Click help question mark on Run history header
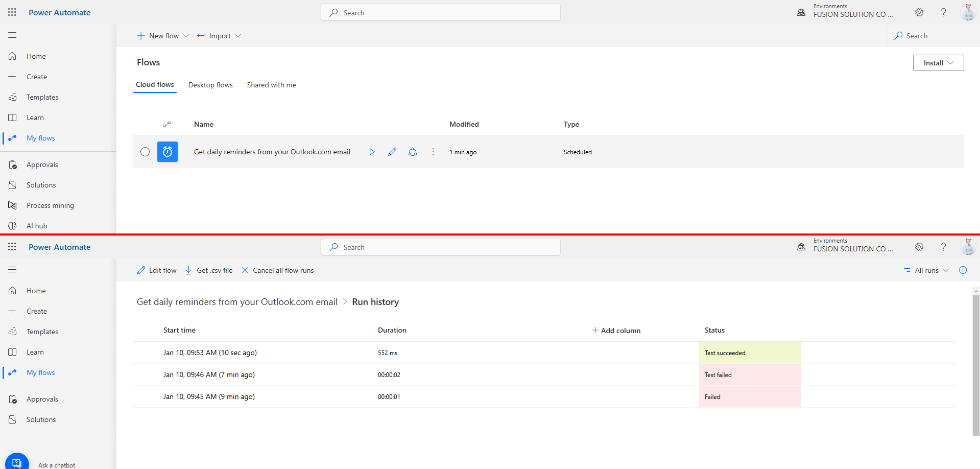980x469 pixels. coord(943,247)
